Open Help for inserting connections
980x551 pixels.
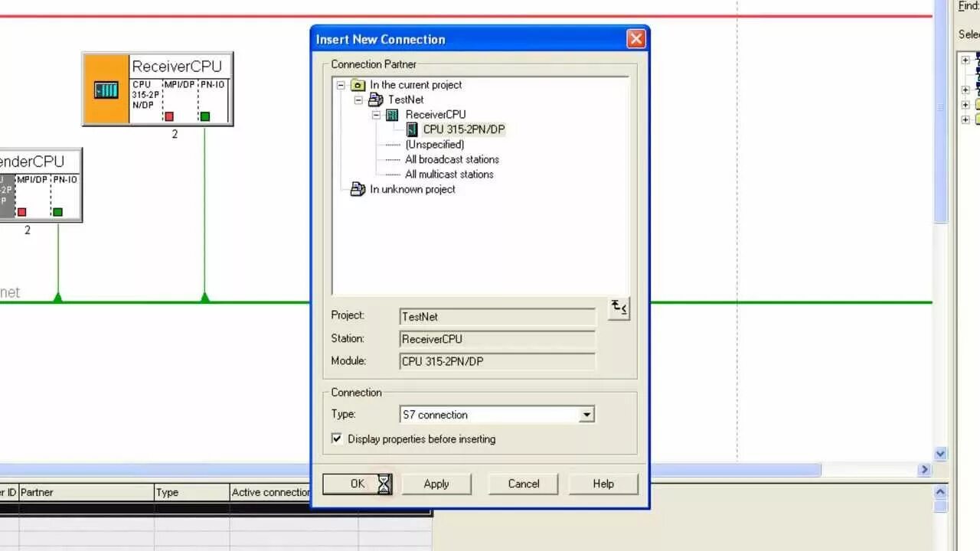(603, 484)
